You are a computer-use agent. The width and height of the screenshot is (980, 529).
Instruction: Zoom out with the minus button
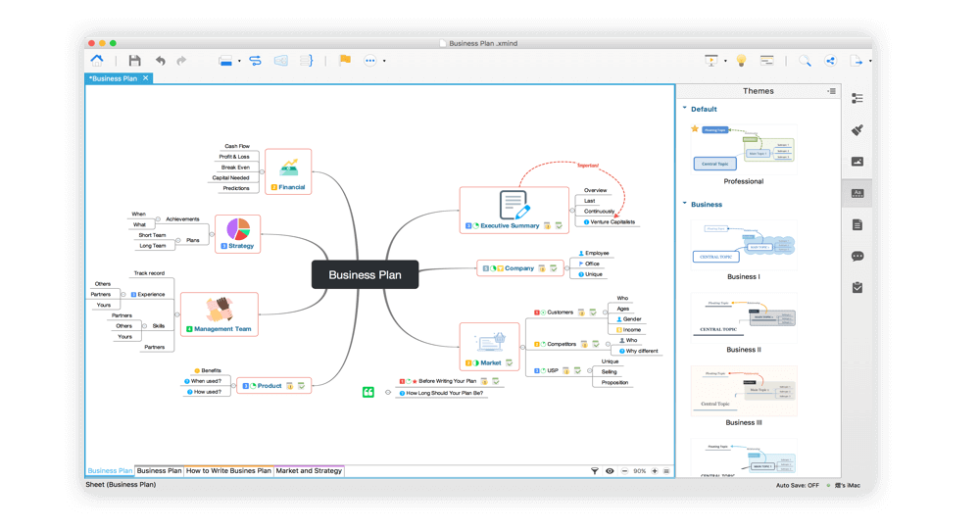tap(624, 471)
